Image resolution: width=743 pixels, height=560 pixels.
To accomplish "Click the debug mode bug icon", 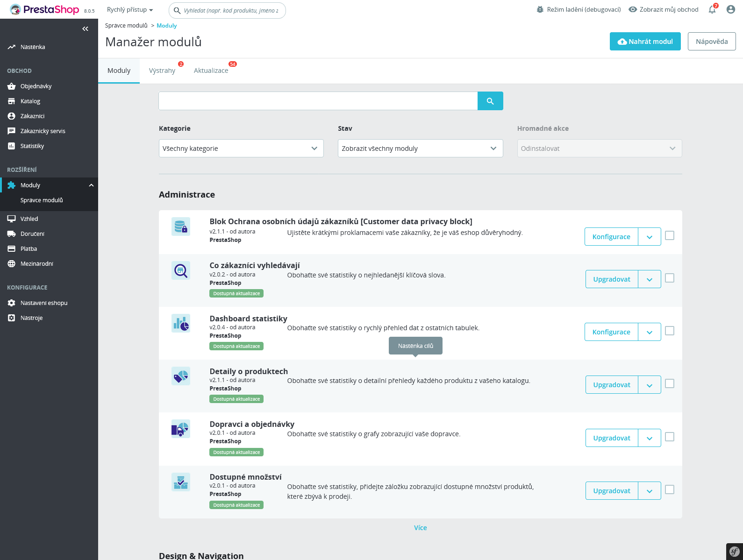I will 540,9.
